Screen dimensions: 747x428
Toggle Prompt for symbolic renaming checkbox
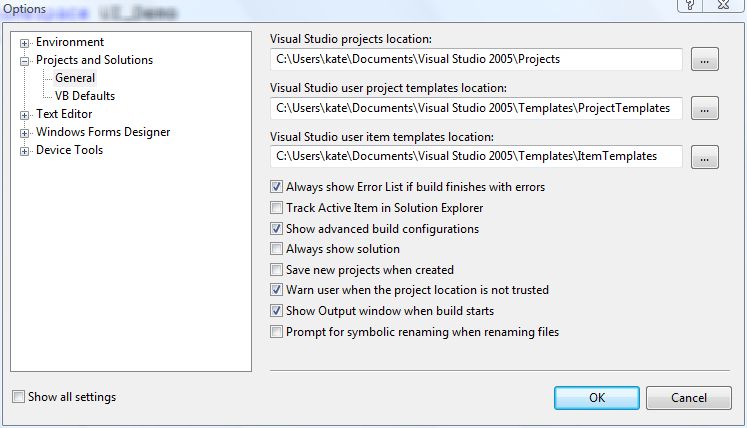pos(276,331)
